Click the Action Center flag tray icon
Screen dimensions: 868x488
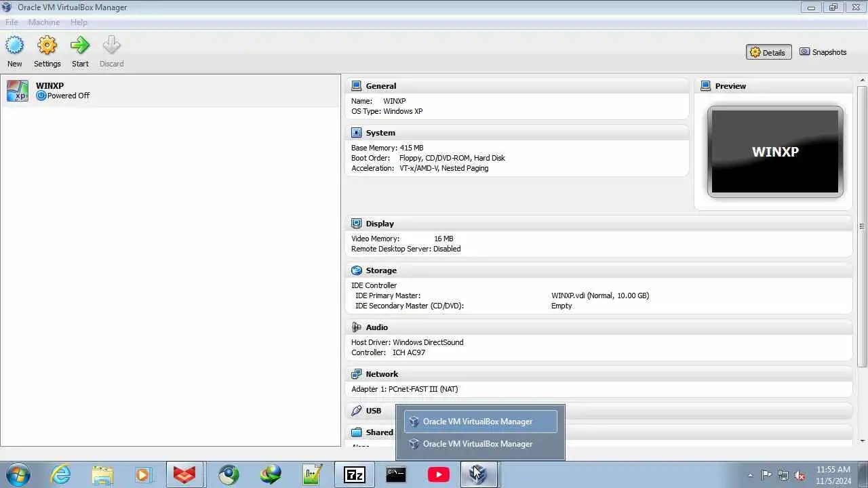(767, 475)
